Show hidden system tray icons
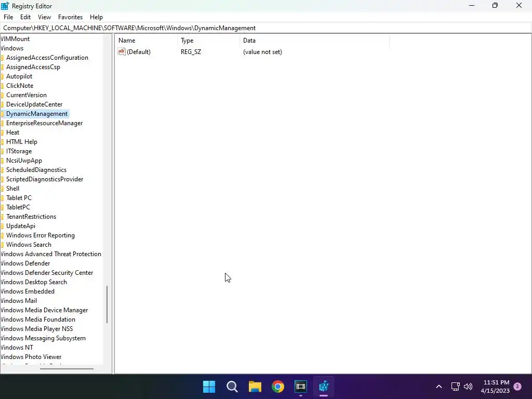 click(x=438, y=387)
